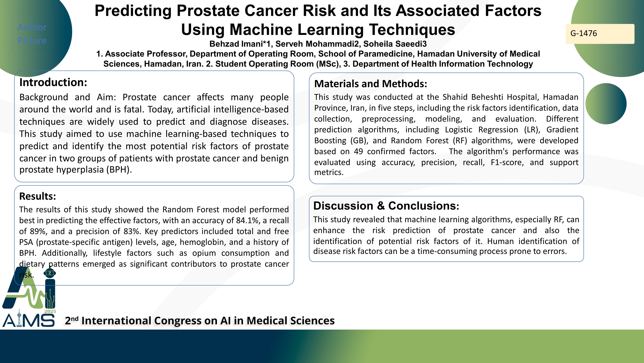644x363 pixels.
Task: Click the Introduction body paragraph
Action: pyautogui.click(x=154, y=133)
